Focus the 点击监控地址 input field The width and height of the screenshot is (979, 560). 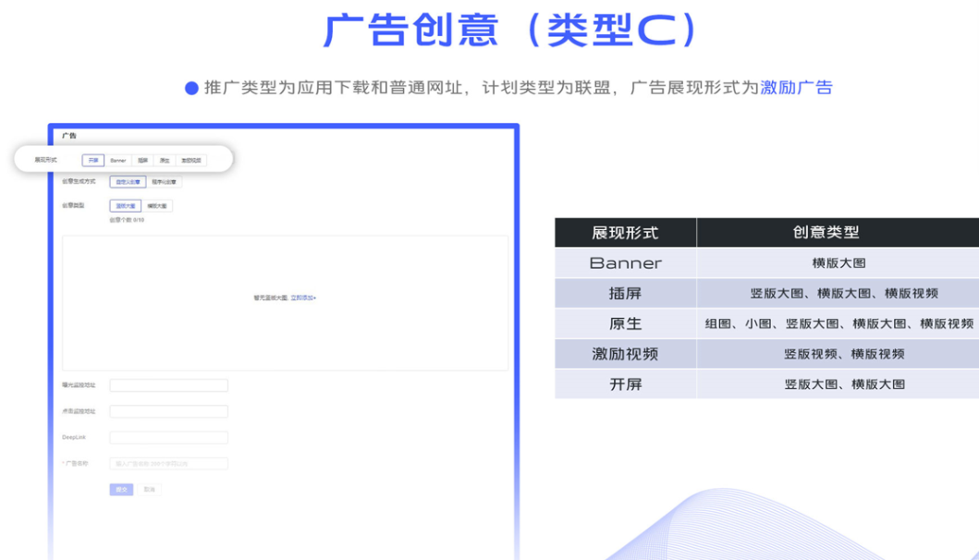click(168, 411)
